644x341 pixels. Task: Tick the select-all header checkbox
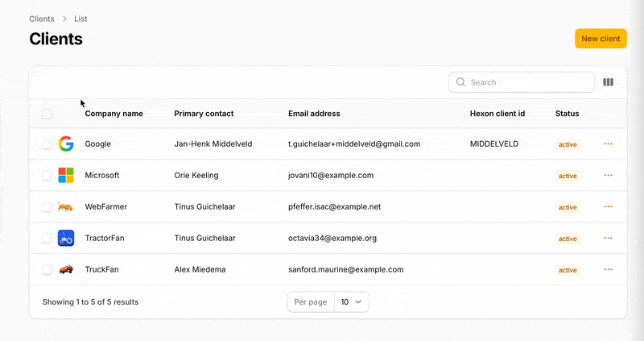point(47,114)
